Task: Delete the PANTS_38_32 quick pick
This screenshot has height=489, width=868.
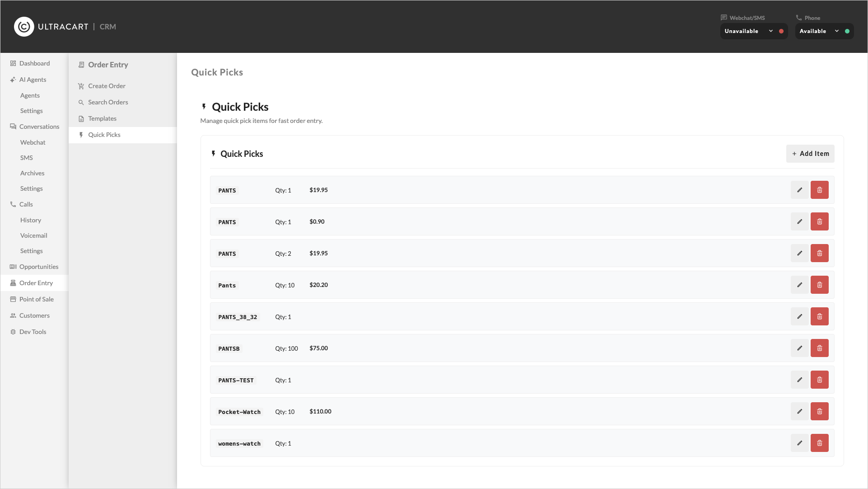Action: point(819,316)
